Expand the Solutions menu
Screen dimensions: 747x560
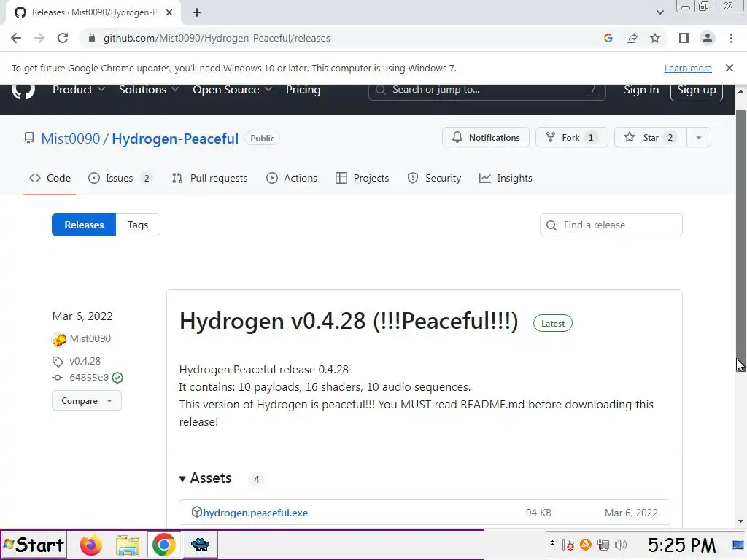click(148, 90)
